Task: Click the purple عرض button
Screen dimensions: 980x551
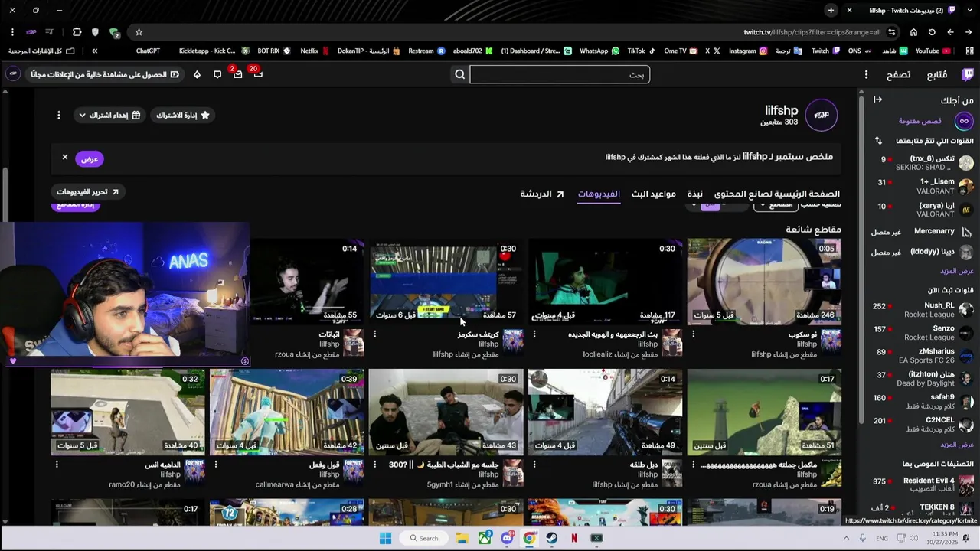Action: click(x=90, y=159)
